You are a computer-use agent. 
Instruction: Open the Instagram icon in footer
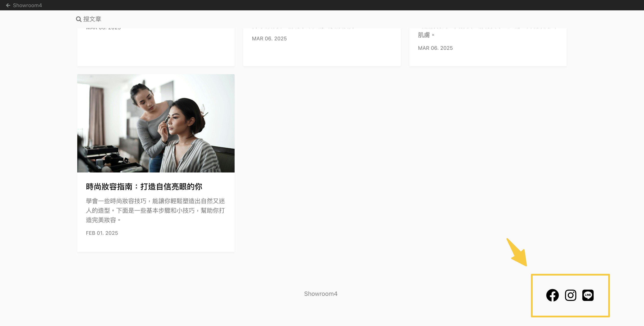[570, 295]
